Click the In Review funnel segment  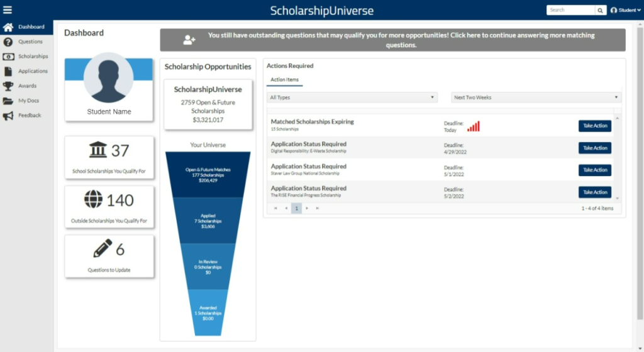tap(208, 267)
